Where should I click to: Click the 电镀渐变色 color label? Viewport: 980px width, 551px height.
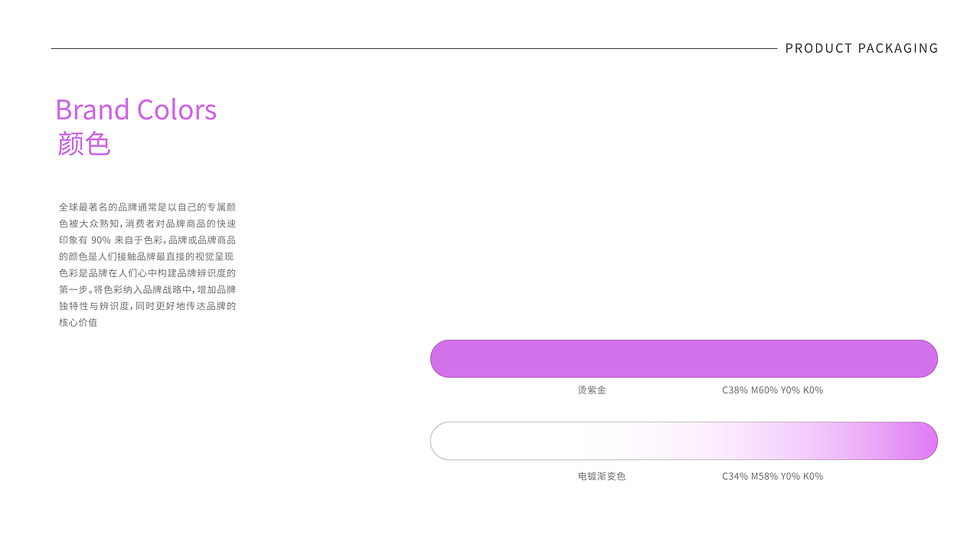coord(602,476)
